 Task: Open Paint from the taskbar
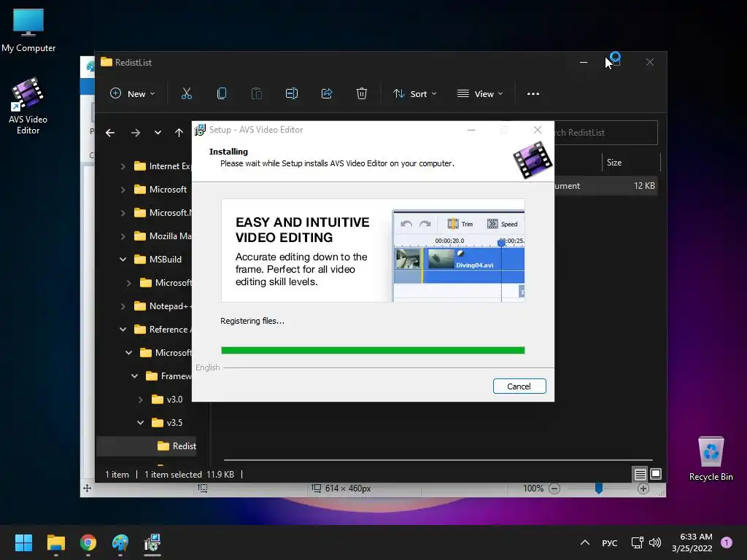[x=120, y=542]
